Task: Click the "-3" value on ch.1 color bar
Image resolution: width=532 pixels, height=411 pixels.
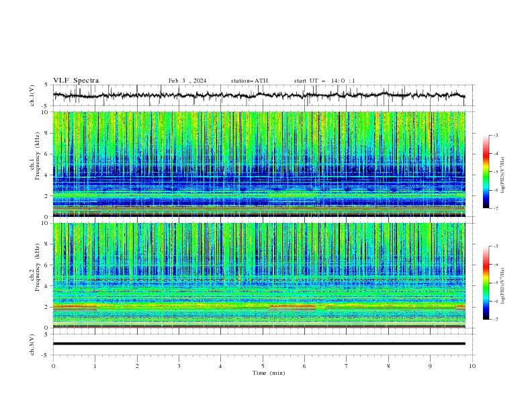Action: click(496, 135)
